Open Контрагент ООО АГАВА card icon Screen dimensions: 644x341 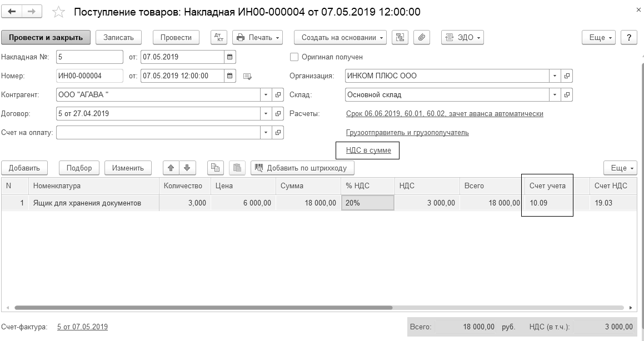(278, 95)
